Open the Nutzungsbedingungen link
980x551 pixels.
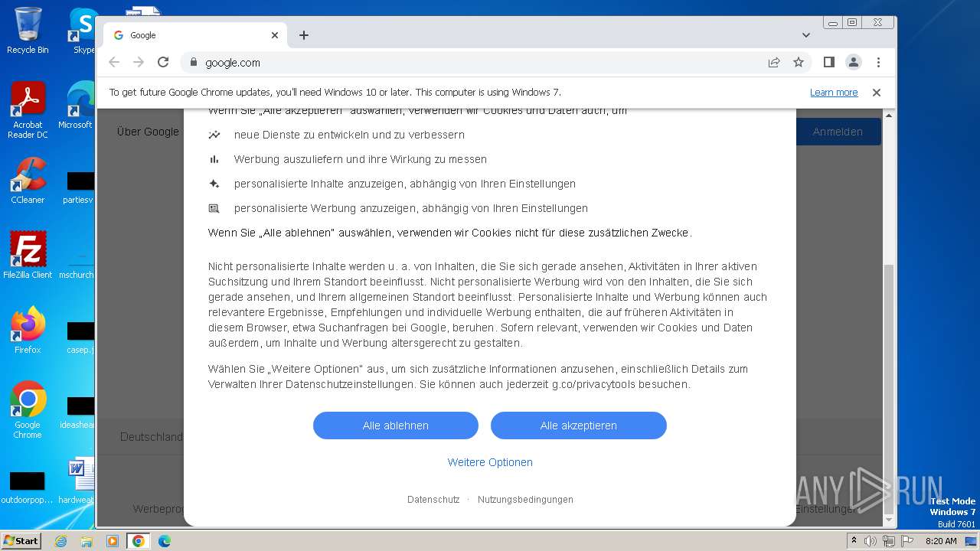pos(525,500)
